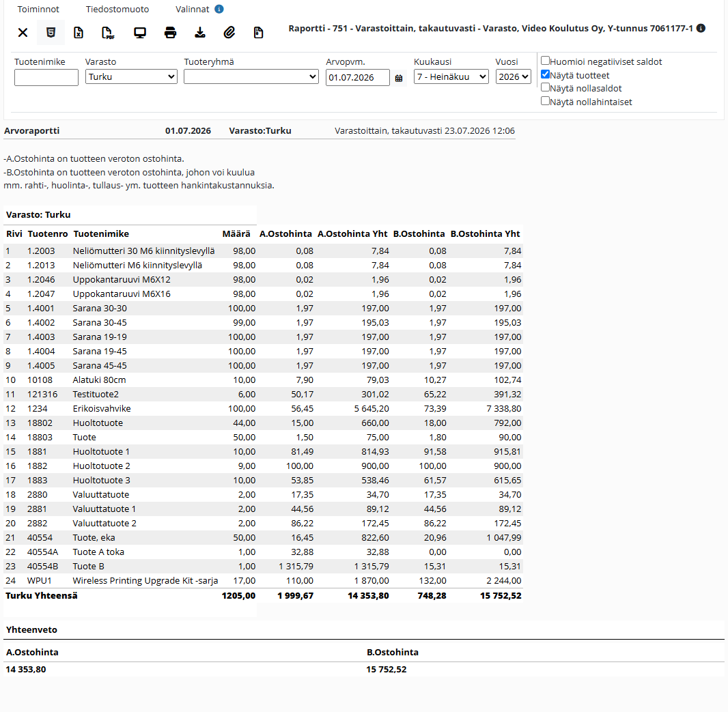
Task: Attach file using the paperclip icon
Action: (229, 33)
